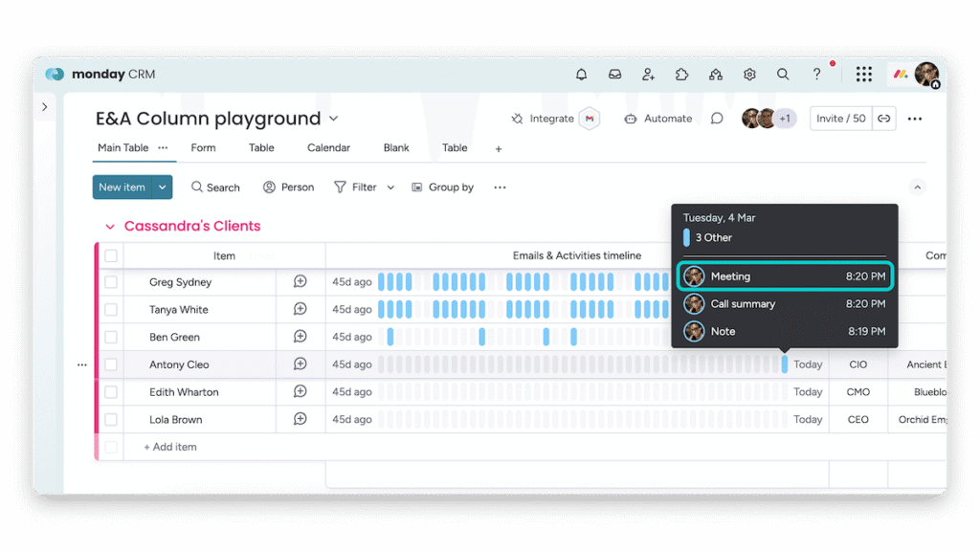Check the Ben Green row checkbox
Screen dimensions: 980x551
pos(111,337)
